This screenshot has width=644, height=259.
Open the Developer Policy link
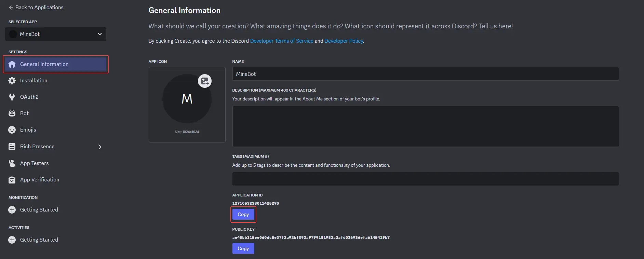coord(344,41)
